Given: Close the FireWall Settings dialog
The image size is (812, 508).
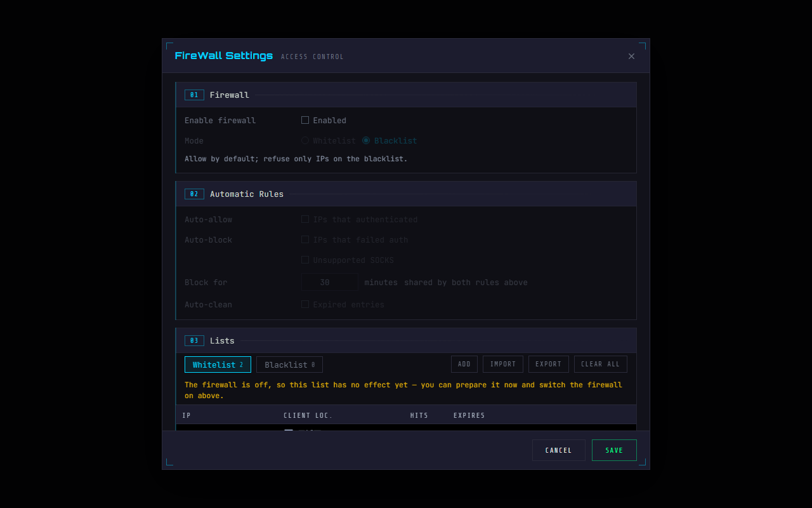Looking at the screenshot, I should click(631, 56).
